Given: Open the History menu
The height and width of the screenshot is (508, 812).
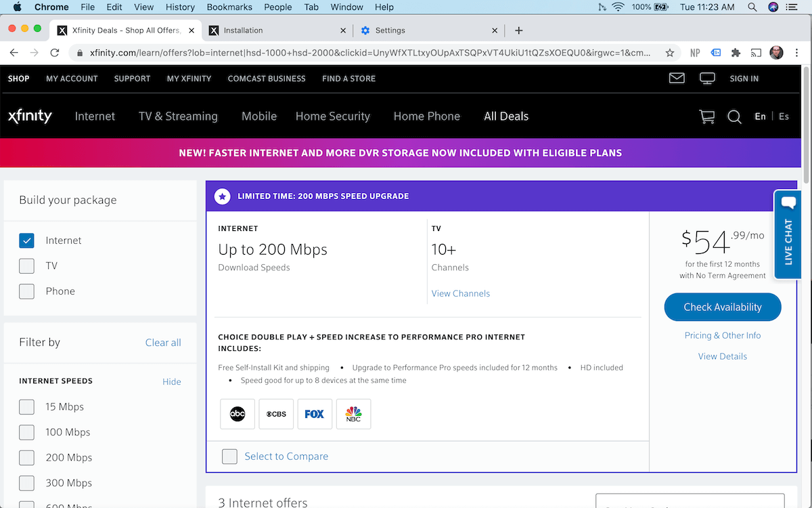Looking at the screenshot, I should tap(180, 7).
